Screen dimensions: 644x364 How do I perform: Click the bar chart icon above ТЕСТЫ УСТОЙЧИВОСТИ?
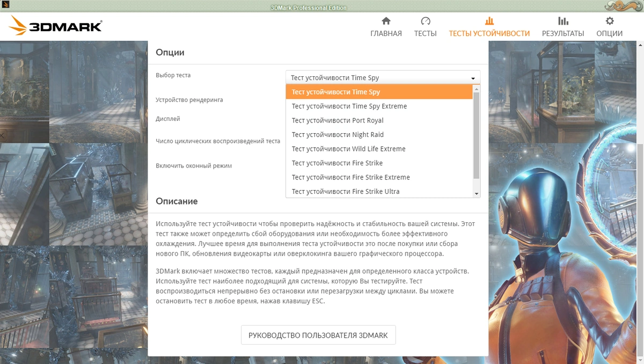[489, 21]
